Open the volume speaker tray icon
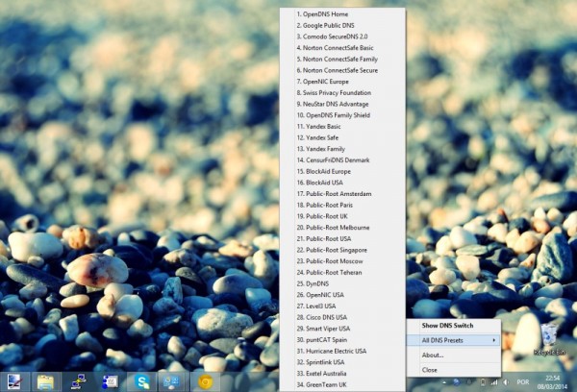 click(x=506, y=382)
